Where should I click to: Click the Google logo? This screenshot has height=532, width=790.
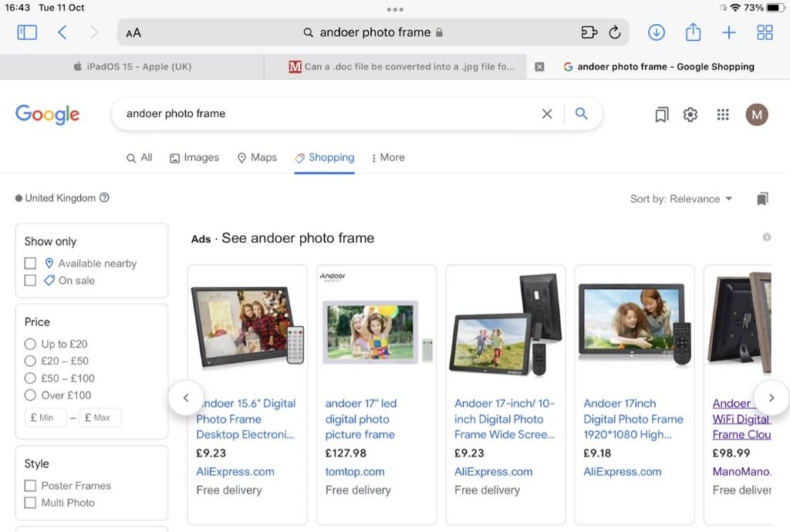coord(47,115)
